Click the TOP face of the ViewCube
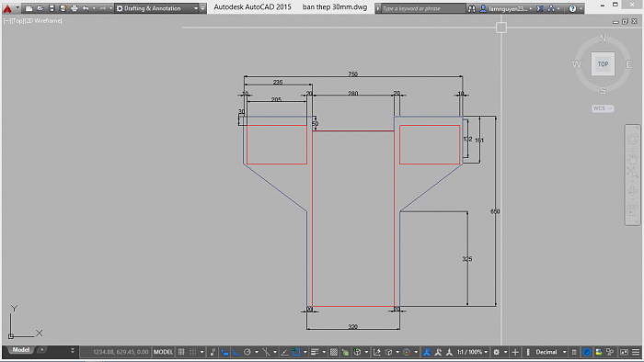The height and width of the screenshot is (362, 644). pos(603,64)
